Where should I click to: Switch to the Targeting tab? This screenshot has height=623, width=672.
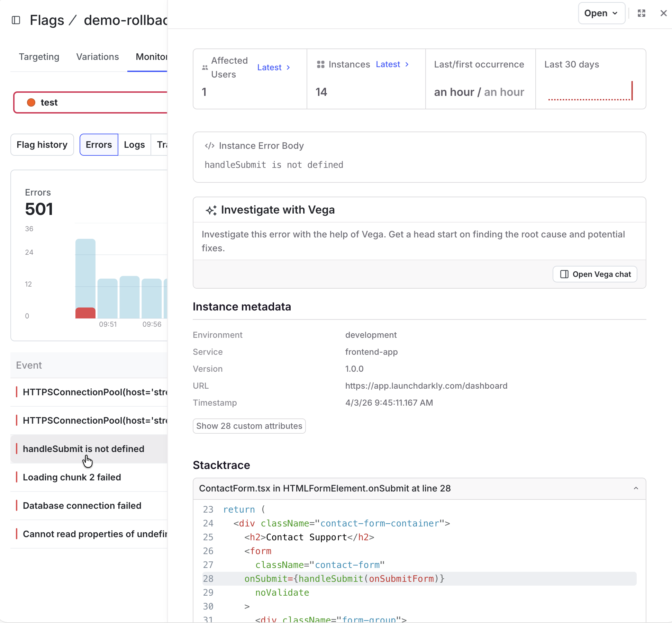[x=39, y=57]
